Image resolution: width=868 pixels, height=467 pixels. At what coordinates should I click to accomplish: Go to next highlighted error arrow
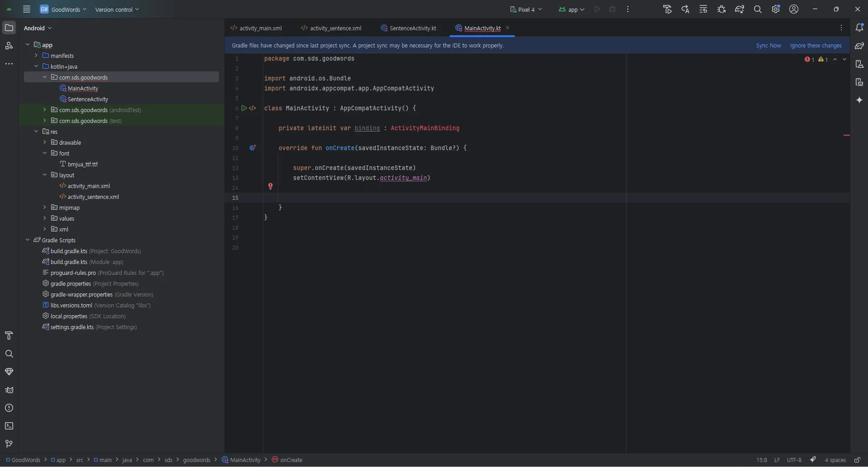844,59
